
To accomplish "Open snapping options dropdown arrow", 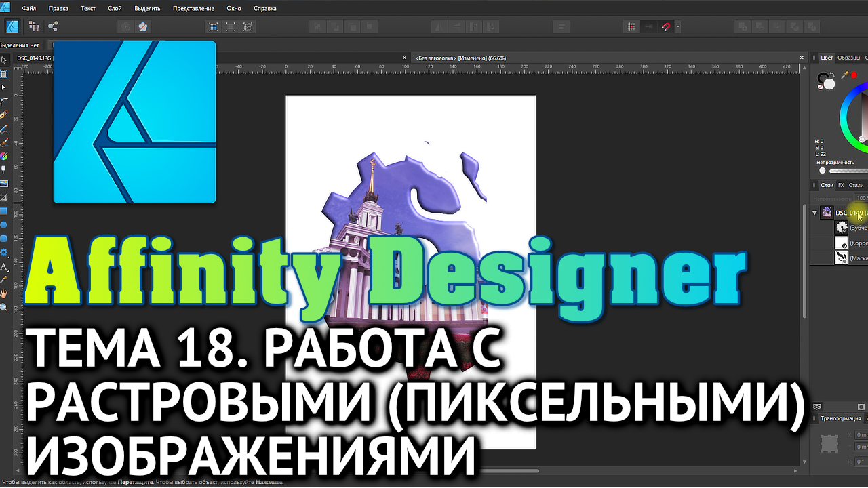I will pos(677,27).
